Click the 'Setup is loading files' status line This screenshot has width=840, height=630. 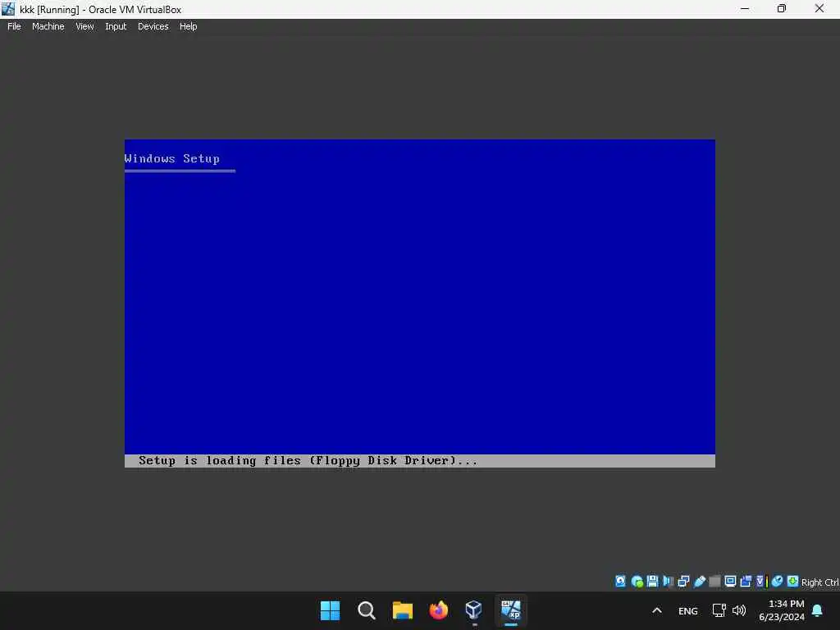308,461
